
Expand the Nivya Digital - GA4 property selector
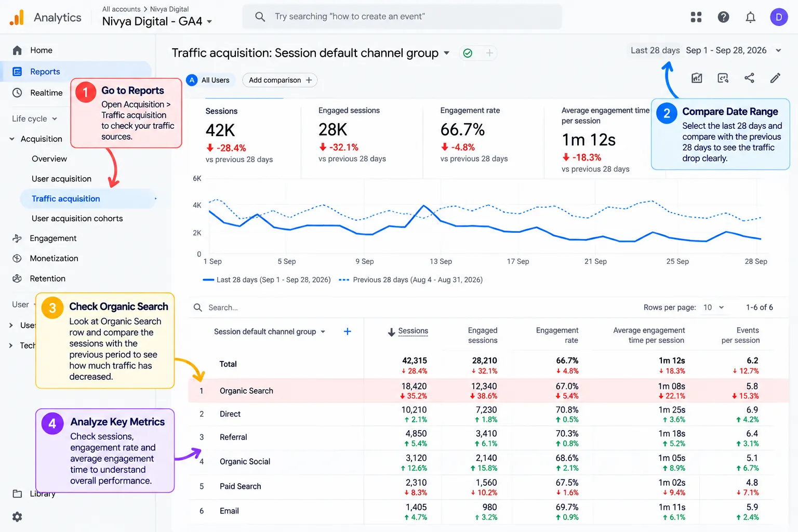coord(157,21)
